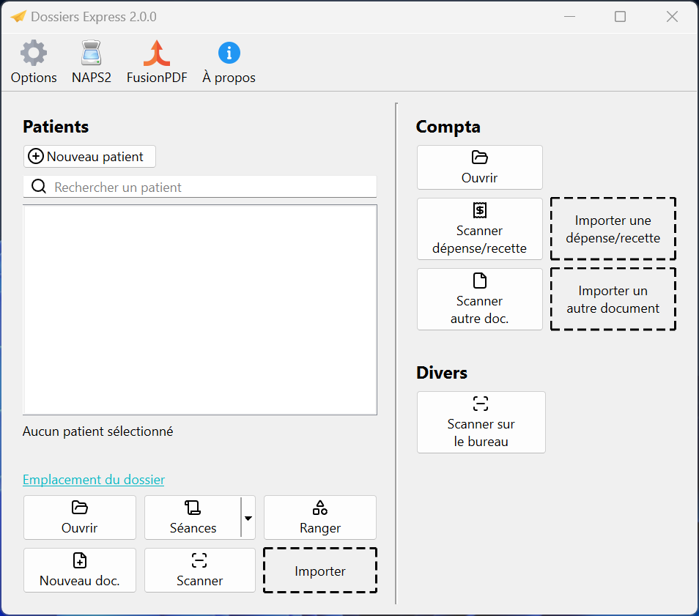Open Options via the gear icon
The height and width of the screenshot is (616, 699).
point(34,62)
